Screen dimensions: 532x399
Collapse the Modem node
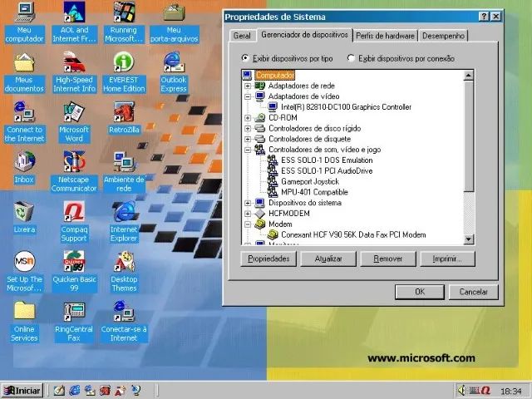[248, 224]
